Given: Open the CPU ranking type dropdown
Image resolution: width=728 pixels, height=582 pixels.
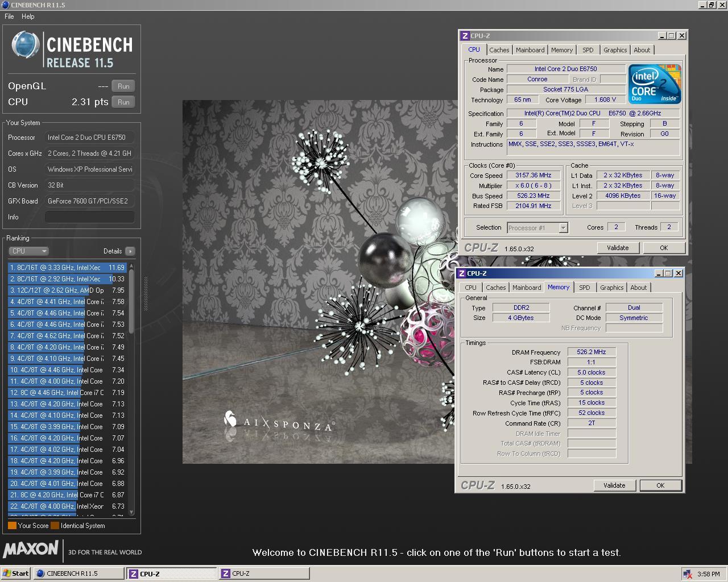Looking at the screenshot, I should (x=28, y=251).
